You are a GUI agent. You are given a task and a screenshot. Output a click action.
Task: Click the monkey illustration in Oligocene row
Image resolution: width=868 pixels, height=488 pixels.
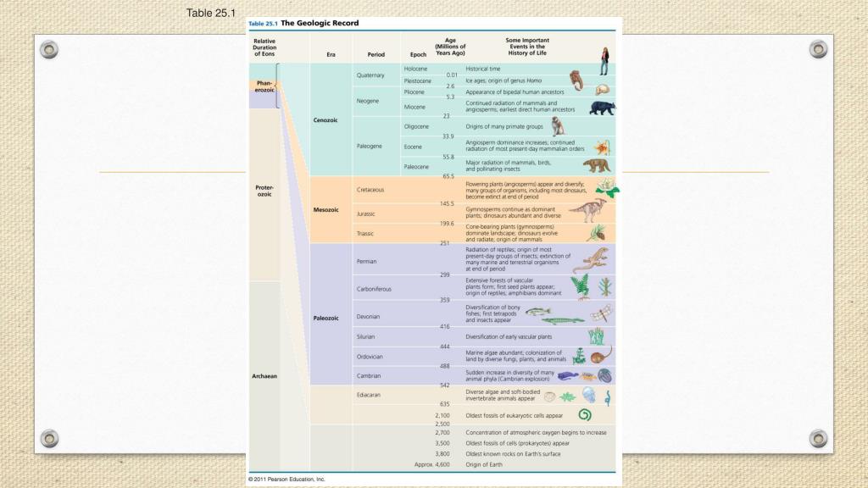coord(558,127)
